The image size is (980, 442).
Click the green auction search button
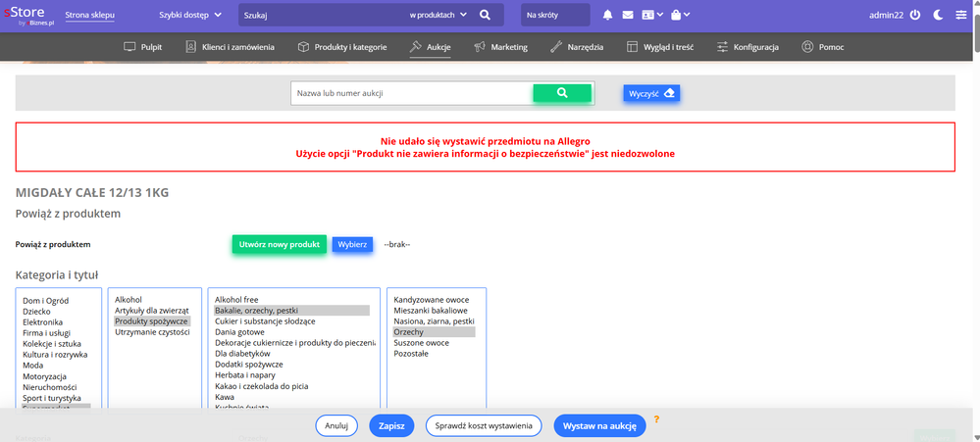point(562,93)
